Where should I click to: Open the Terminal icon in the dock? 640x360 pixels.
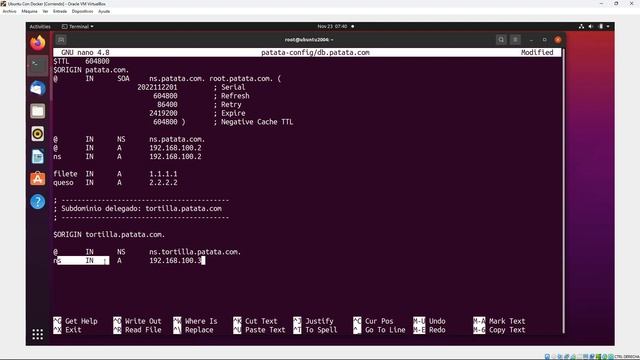pos(38,65)
